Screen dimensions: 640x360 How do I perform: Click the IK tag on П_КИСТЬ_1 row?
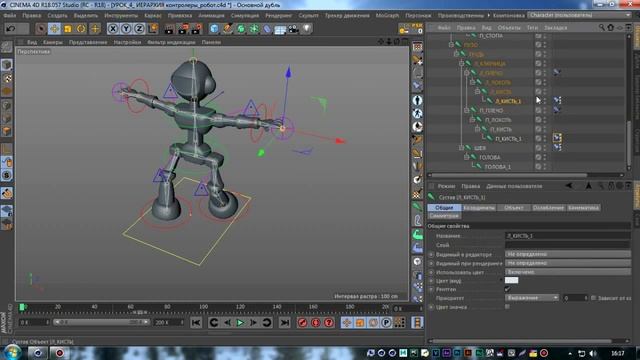557,138
